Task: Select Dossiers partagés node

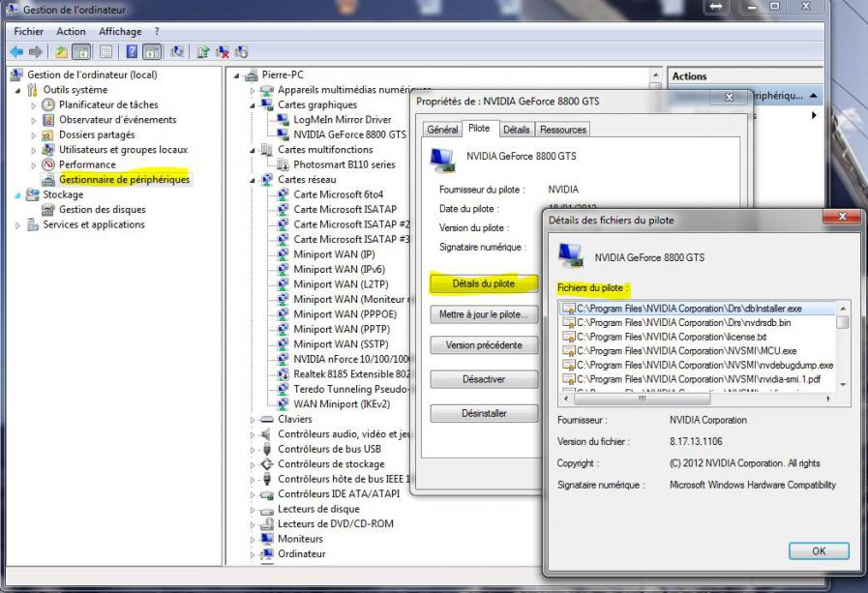Action: (x=97, y=134)
